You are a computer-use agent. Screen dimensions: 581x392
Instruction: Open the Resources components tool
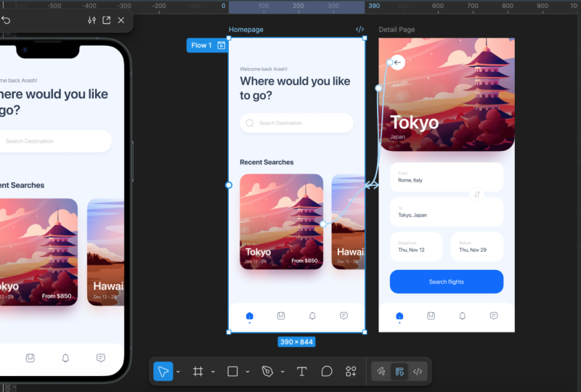pos(351,371)
